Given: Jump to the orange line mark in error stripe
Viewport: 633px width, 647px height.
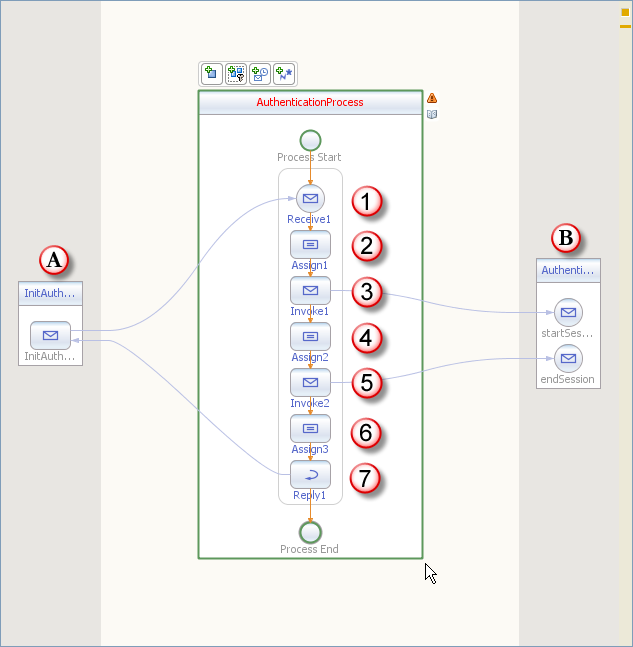Looking at the screenshot, I should click(625, 26).
